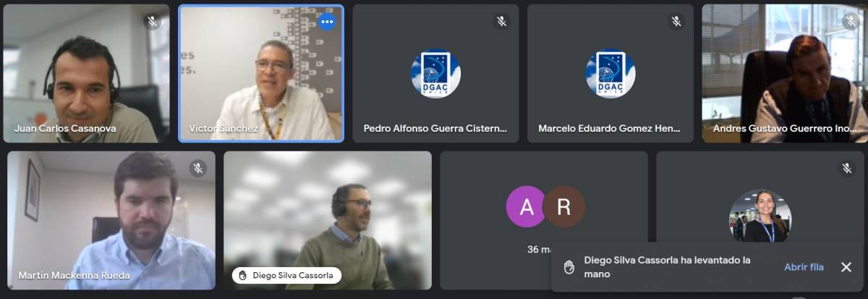Click brown R participant avatar

tap(564, 207)
